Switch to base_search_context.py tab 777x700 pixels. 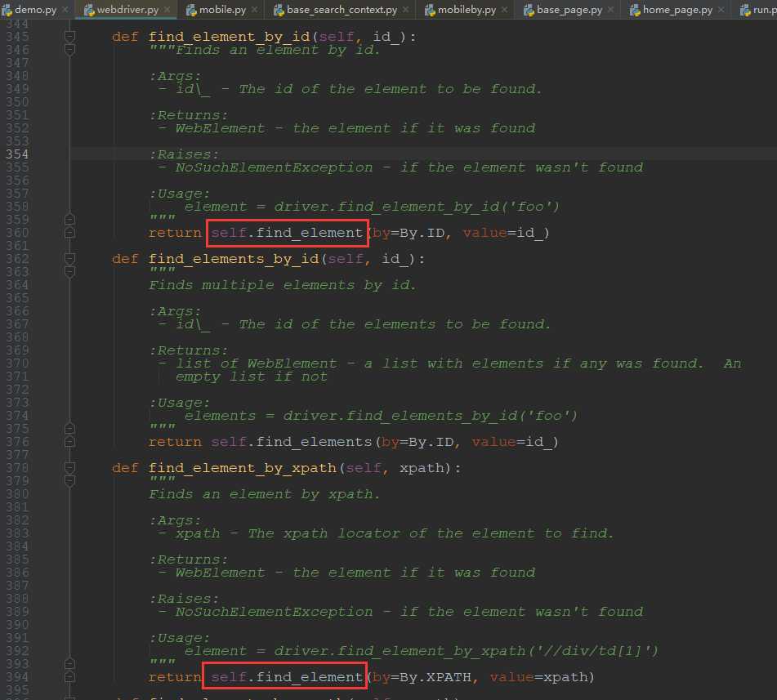pyautogui.click(x=342, y=10)
